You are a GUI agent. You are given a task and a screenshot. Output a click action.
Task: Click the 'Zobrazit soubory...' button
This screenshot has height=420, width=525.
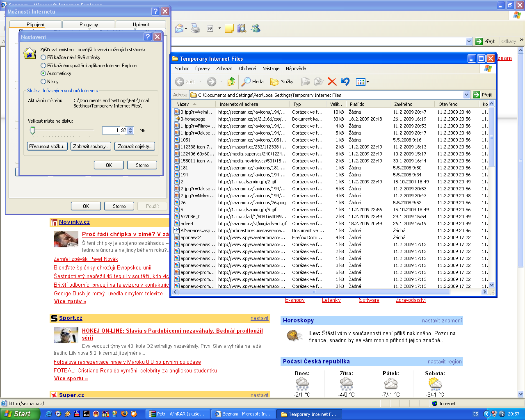(90, 146)
